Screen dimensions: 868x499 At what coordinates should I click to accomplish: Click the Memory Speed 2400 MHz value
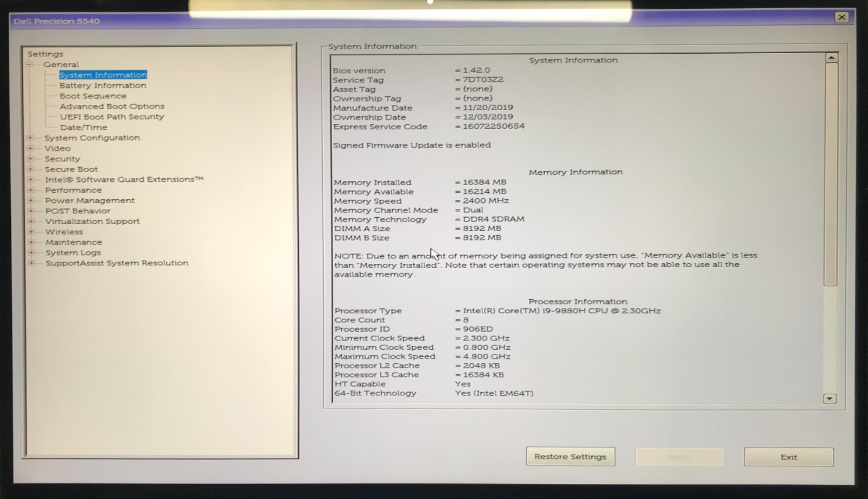(x=486, y=200)
